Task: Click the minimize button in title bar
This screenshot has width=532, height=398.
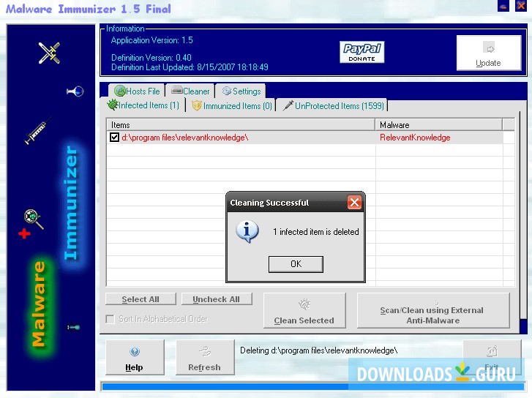Action: (x=503, y=6)
